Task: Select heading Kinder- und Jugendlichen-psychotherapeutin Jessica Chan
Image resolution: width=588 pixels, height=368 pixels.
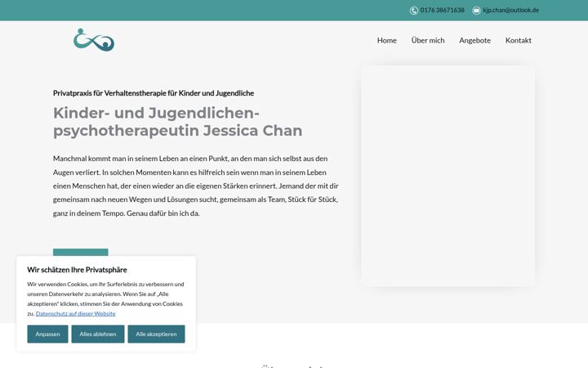Action: coord(178,122)
